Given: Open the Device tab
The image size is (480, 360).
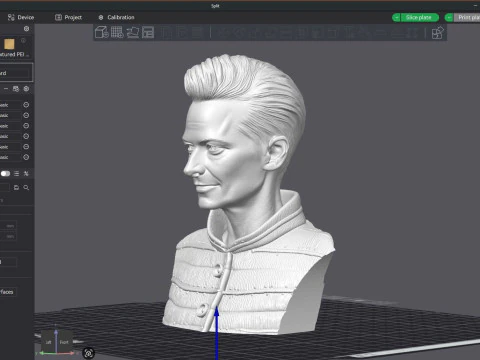Looking at the screenshot, I should [21, 17].
